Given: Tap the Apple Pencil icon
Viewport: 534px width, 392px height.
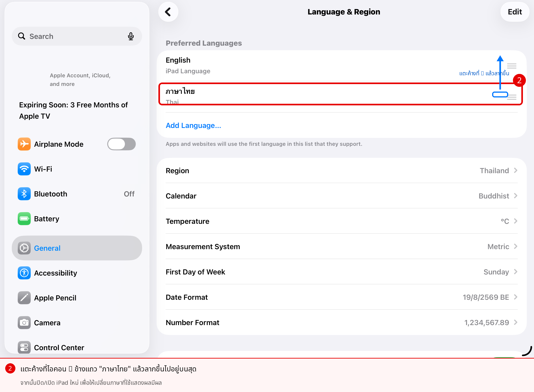Looking at the screenshot, I should [24, 298].
